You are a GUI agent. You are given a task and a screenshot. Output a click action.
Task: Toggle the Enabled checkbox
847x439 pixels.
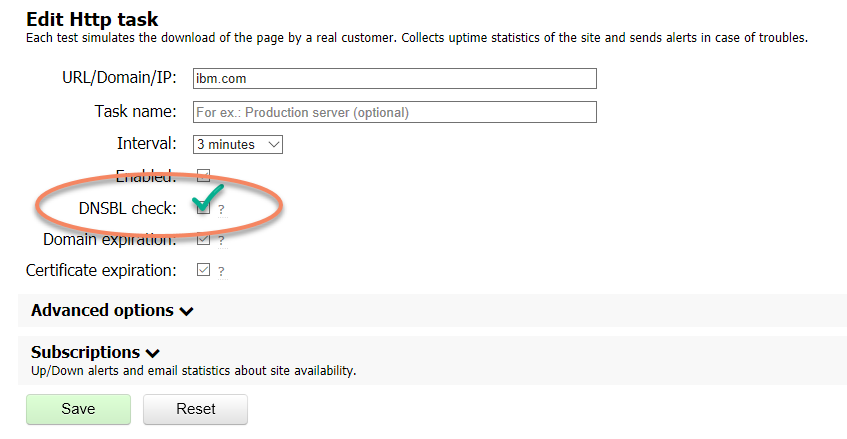tap(203, 175)
